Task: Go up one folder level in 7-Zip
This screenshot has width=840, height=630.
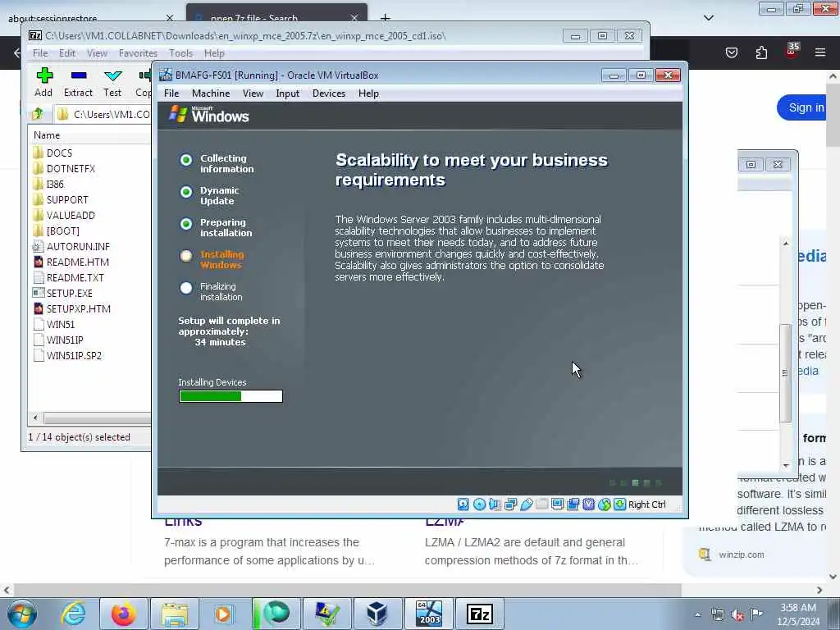Action: click(38, 114)
